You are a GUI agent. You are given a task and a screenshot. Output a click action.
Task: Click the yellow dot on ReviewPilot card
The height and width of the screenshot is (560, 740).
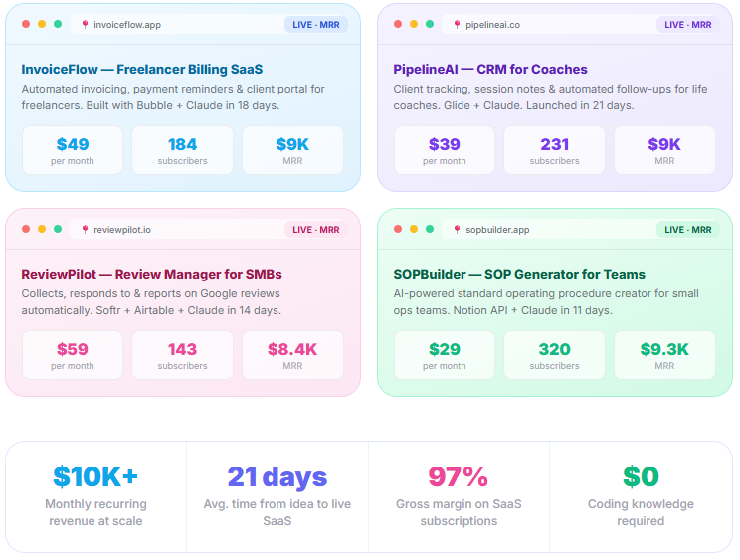click(x=42, y=229)
